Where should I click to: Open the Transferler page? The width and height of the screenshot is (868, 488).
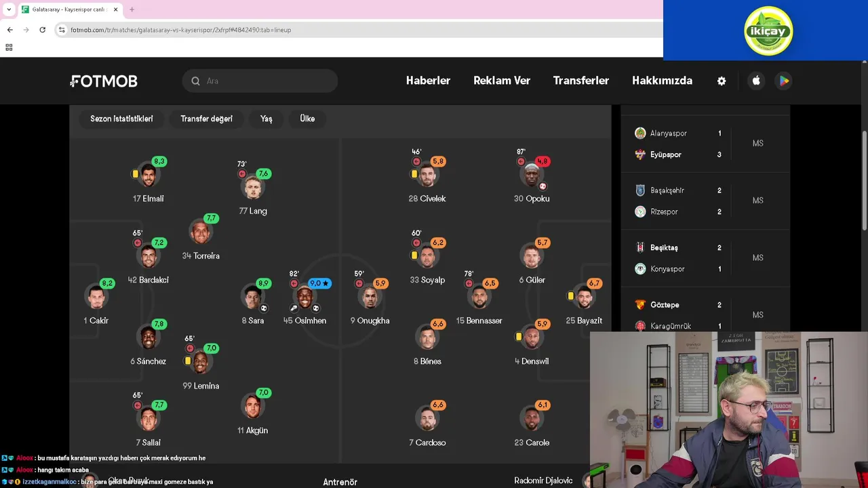[581, 81]
